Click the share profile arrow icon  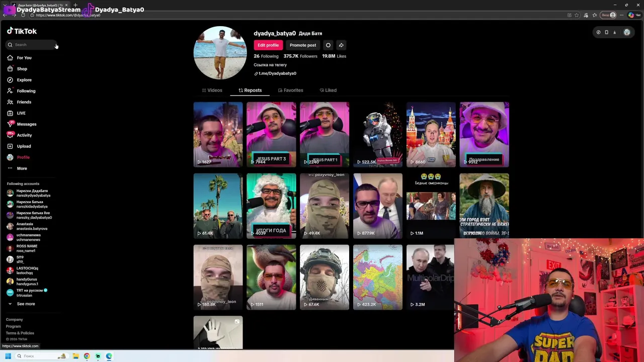pyautogui.click(x=341, y=45)
